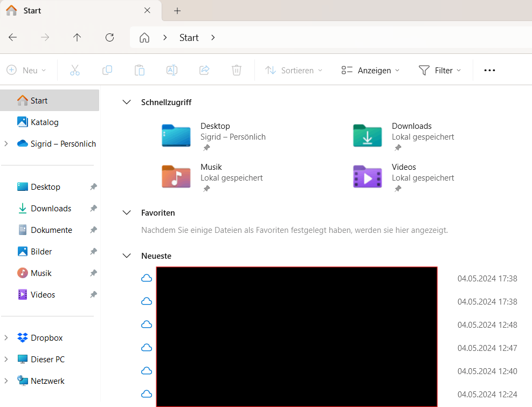Click pin icon beside Downloads in sidebar
The image size is (532, 407).
coord(93,209)
